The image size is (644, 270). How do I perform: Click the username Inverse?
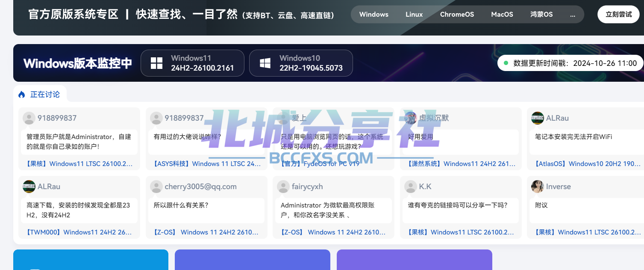tap(559, 187)
